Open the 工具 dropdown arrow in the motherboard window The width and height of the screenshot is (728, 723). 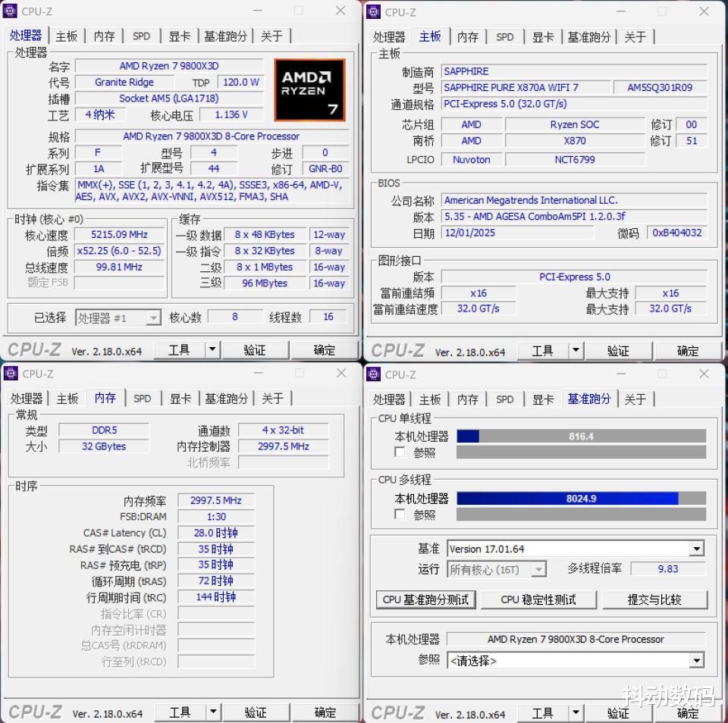point(576,350)
